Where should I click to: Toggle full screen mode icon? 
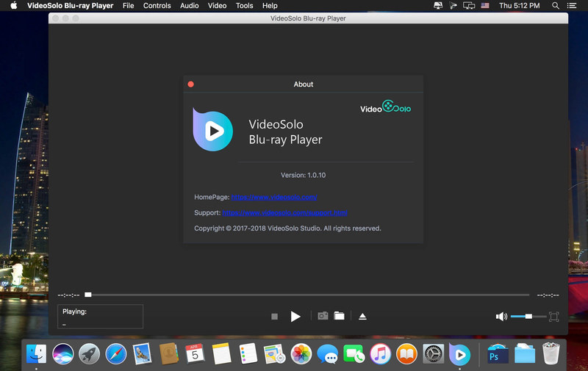pos(553,317)
